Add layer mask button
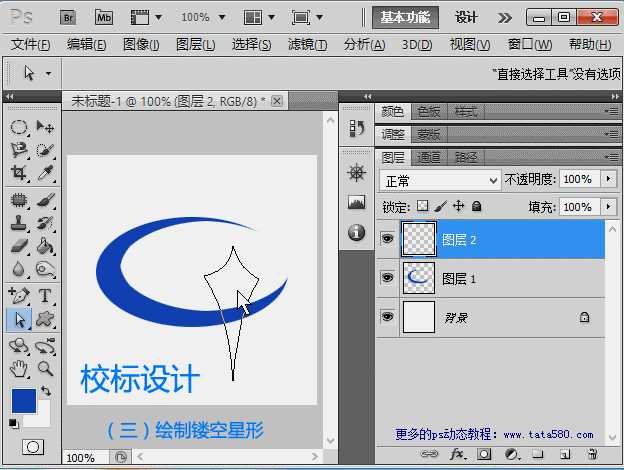624x470 pixels. tap(484, 454)
